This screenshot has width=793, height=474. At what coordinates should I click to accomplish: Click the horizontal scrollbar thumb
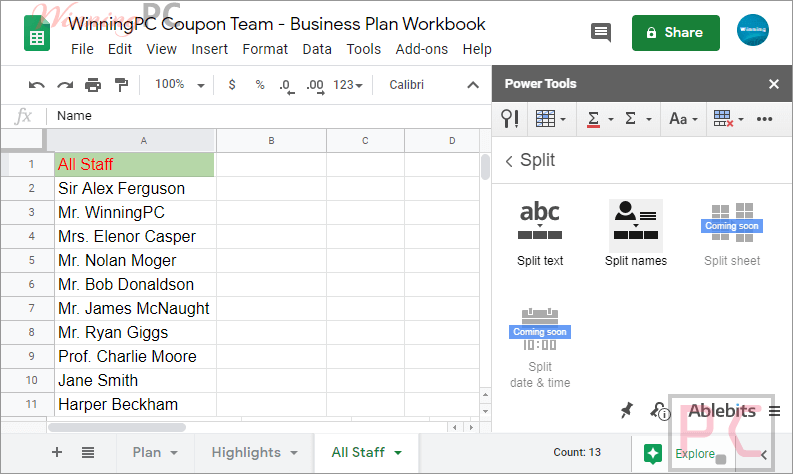117,427
